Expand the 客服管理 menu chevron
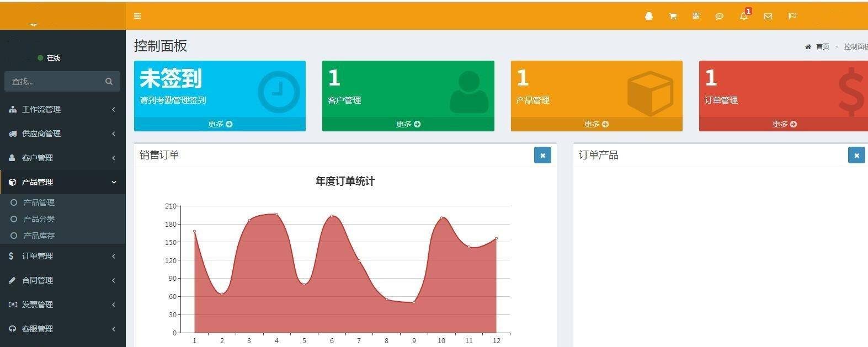Screen dimensions: 868x347 (x=114, y=329)
